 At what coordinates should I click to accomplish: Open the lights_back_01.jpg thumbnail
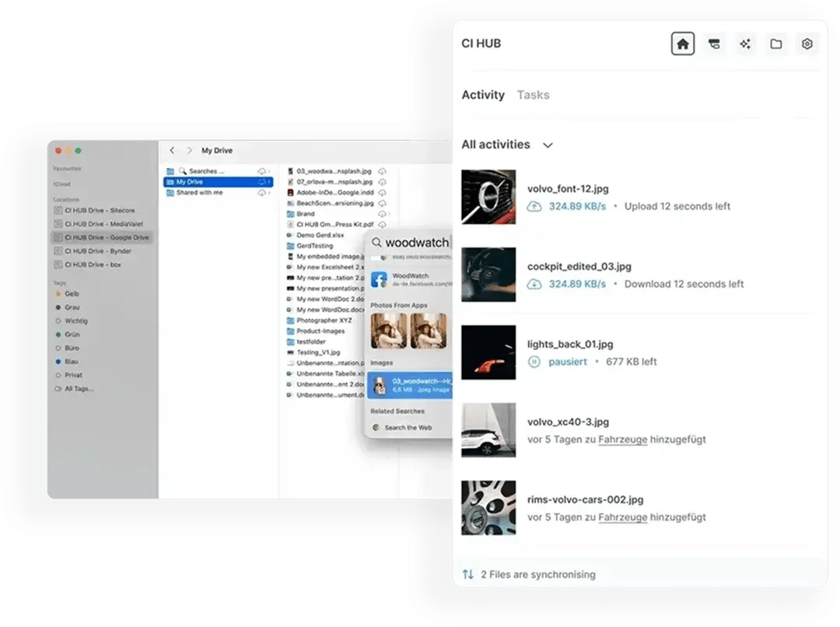(488, 352)
